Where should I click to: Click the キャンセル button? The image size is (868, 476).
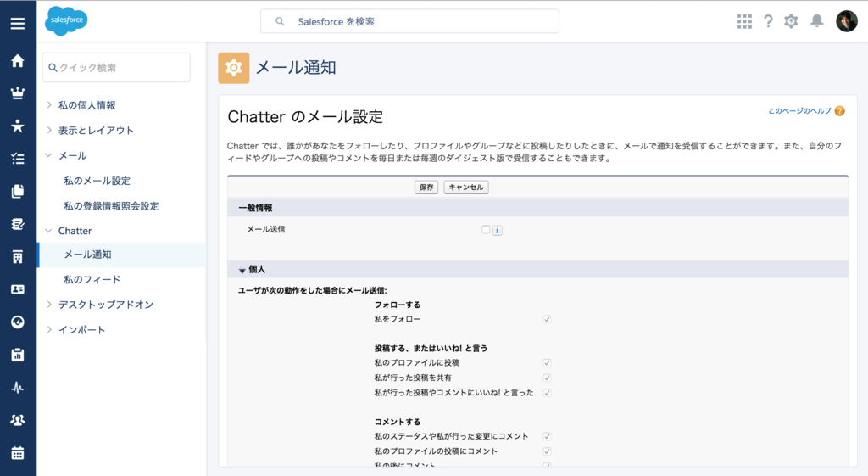coord(466,188)
